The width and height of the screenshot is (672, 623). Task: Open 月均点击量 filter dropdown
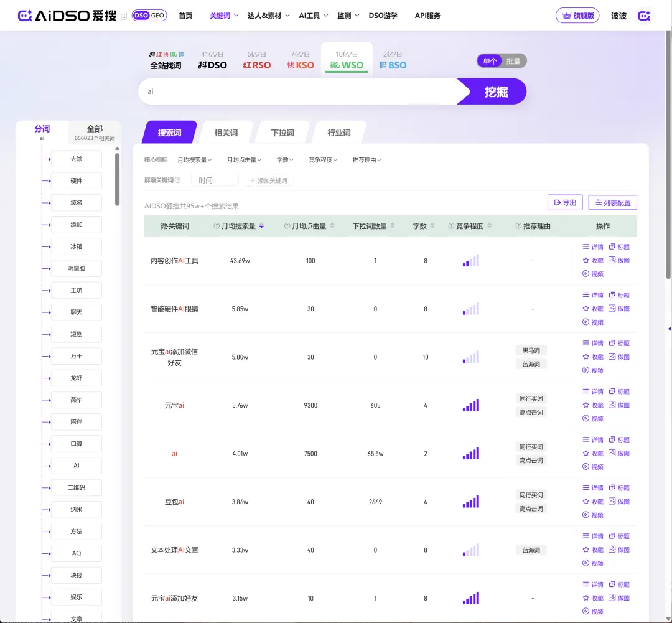coord(245,160)
